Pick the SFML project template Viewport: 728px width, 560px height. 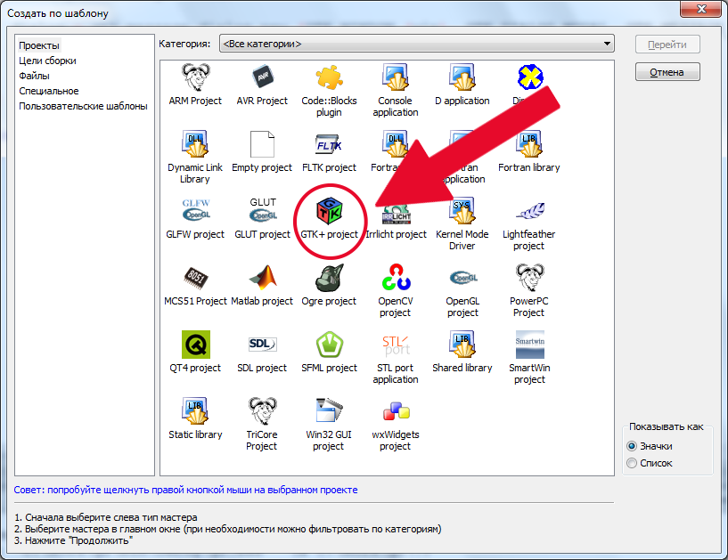329,353
